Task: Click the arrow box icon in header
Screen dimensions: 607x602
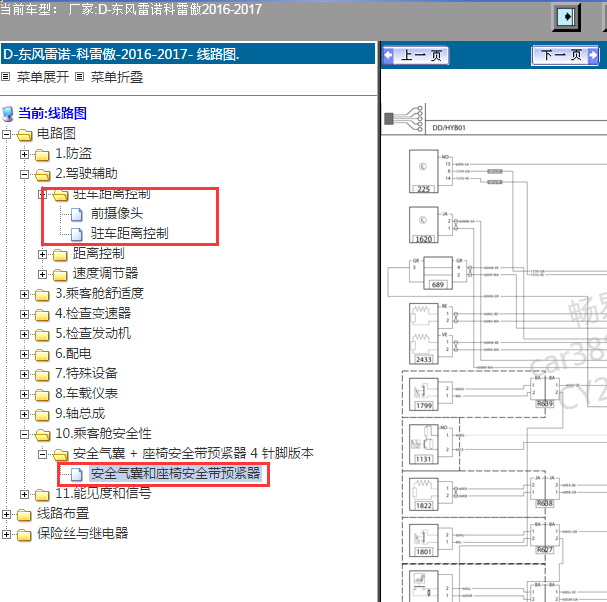Action: (x=566, y=17)
